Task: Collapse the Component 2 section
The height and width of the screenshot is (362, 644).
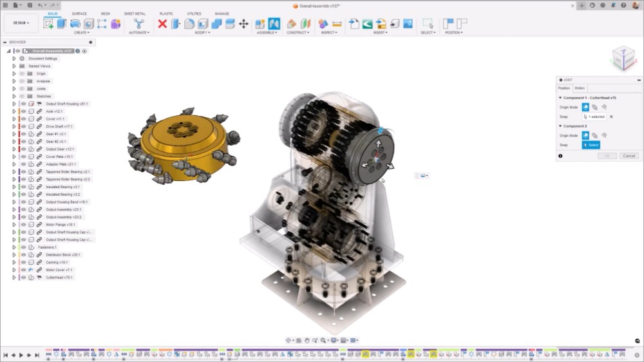Action: pos(560,126)
